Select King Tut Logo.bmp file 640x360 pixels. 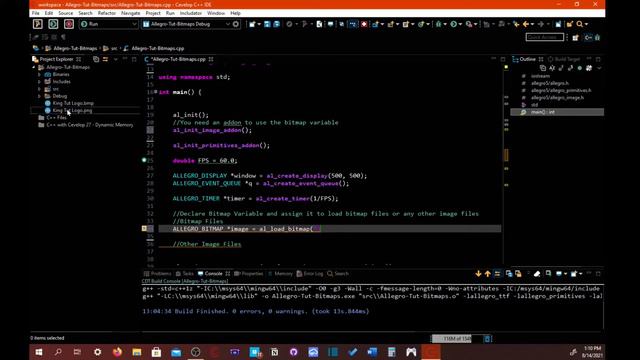click(x=73, y=103)
